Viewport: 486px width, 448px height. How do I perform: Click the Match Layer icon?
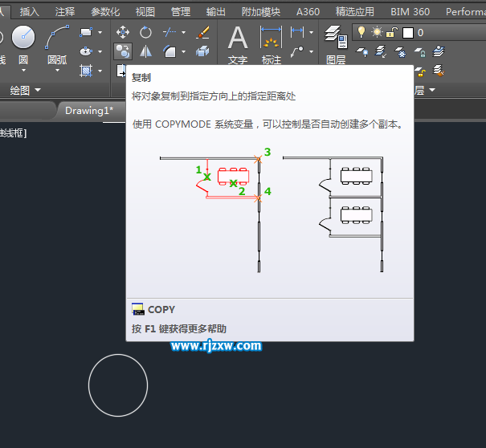pos(439,71)
